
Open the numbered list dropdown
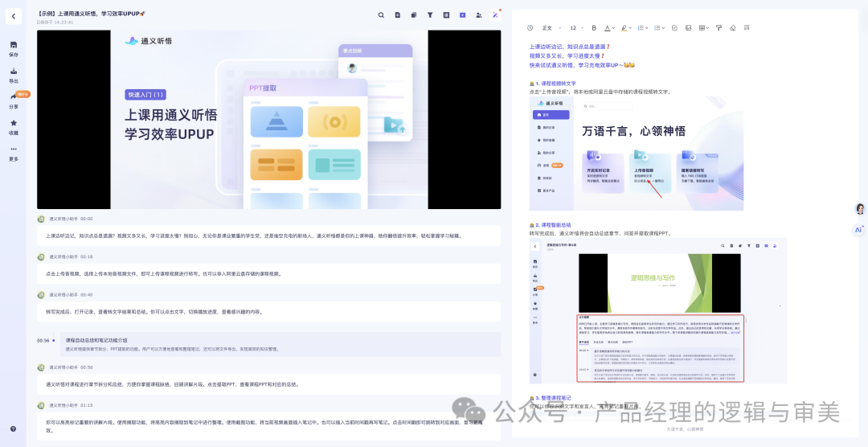click(x=659, y=27)
